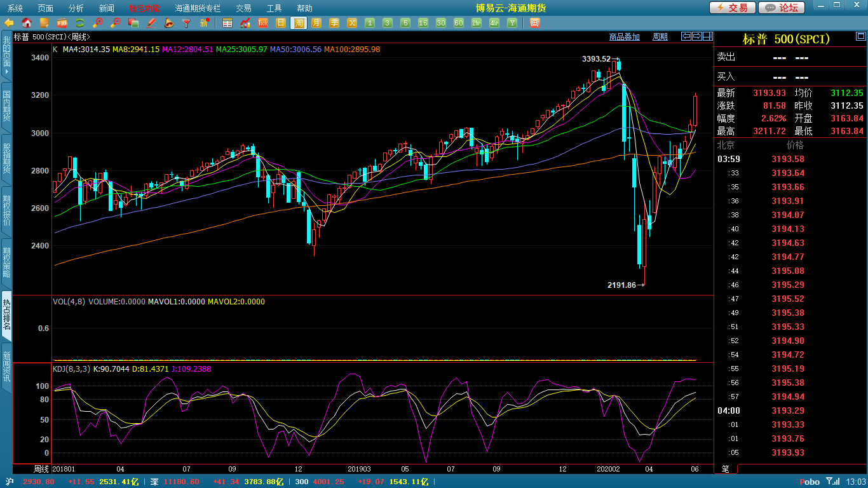
Task: Go back with the yellow arrow icon
Action: [x=9, y=23]
